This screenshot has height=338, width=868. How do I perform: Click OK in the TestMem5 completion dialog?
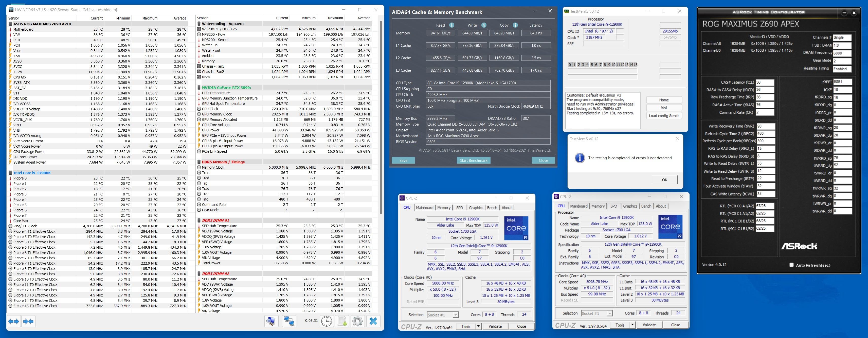click(664, 180)
